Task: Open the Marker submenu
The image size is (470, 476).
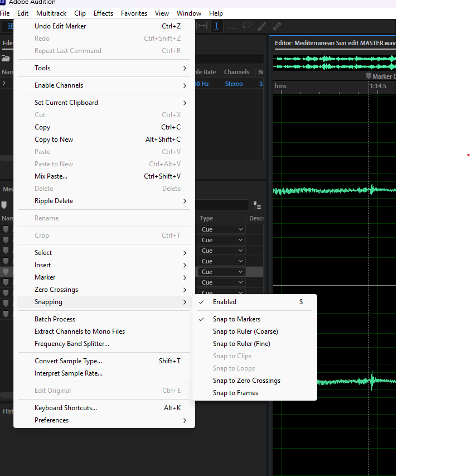Action: (104, 277)
